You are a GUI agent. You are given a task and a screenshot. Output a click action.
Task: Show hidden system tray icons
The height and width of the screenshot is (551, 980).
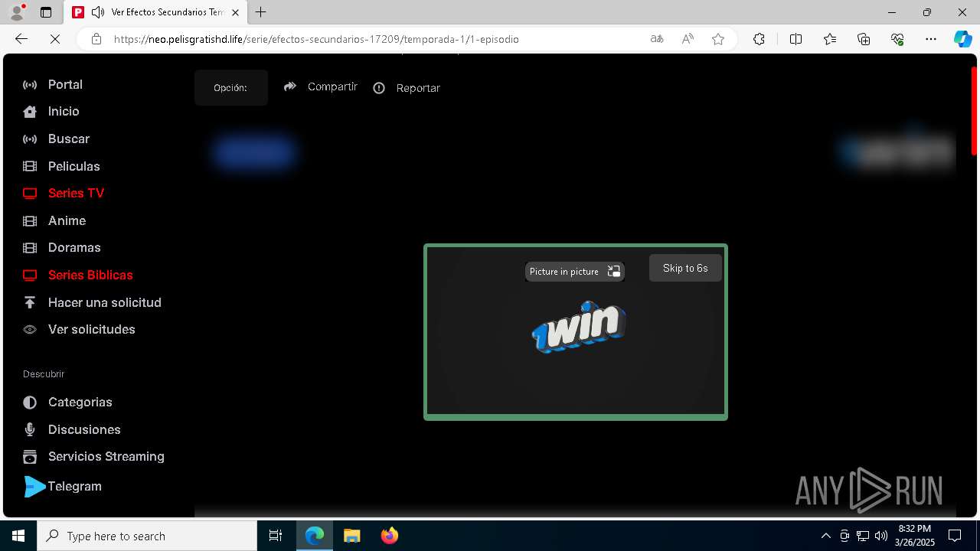click(825, 536)
